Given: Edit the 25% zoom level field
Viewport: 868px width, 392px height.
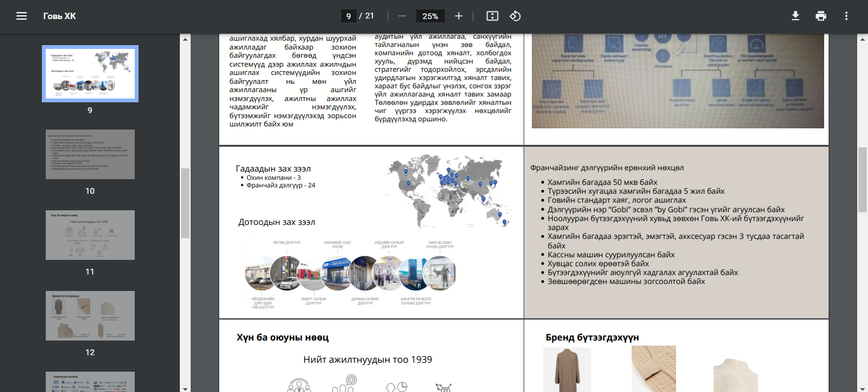Looking at the screenshot, I should 430,16.
